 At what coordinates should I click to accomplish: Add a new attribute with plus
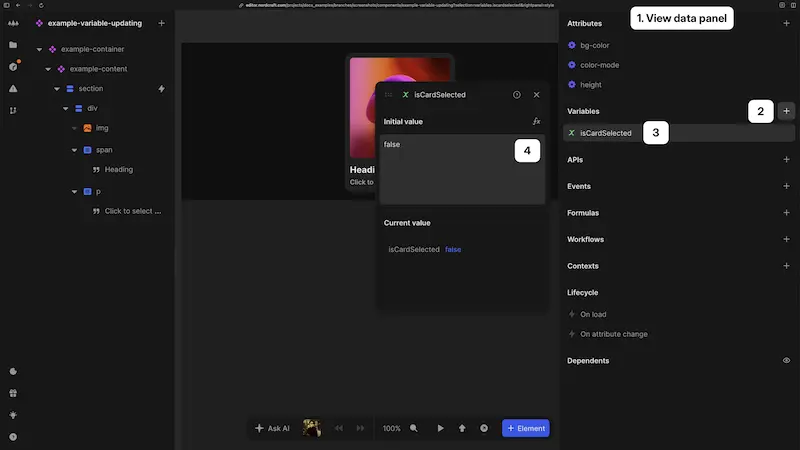pyautogui.click(x=786, y=23)
